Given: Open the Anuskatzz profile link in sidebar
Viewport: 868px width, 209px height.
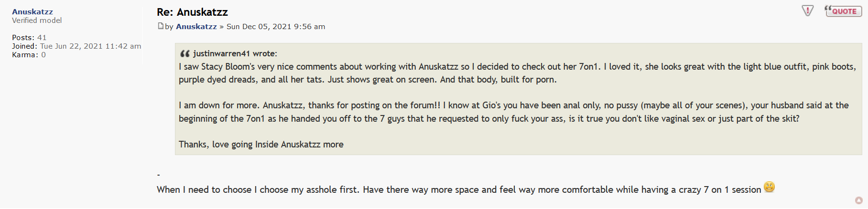Looking at the screenshot, I should pyautogui.click(x=33, y=11).
